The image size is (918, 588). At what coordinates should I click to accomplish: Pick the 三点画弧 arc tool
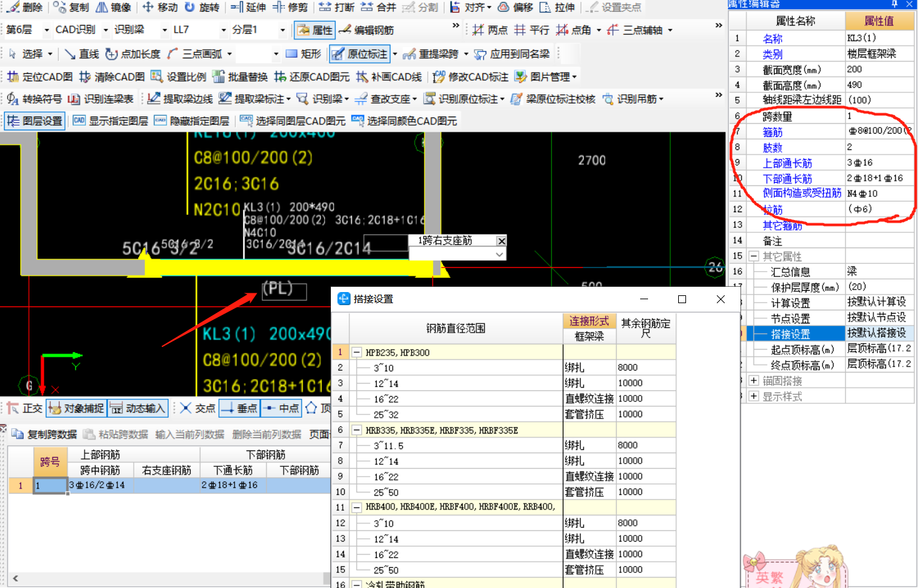pos(195,54)
